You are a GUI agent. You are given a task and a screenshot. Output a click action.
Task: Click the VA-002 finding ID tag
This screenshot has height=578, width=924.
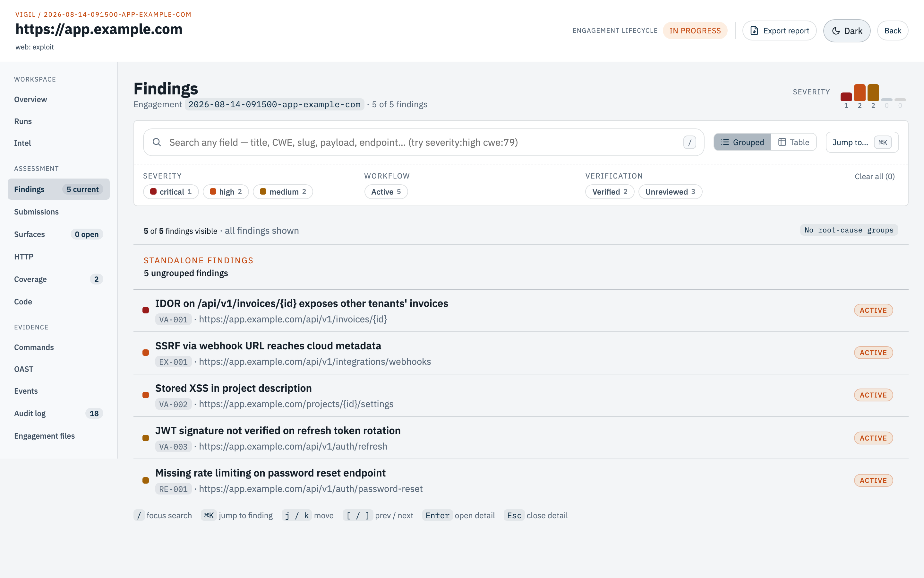[173, 404]
